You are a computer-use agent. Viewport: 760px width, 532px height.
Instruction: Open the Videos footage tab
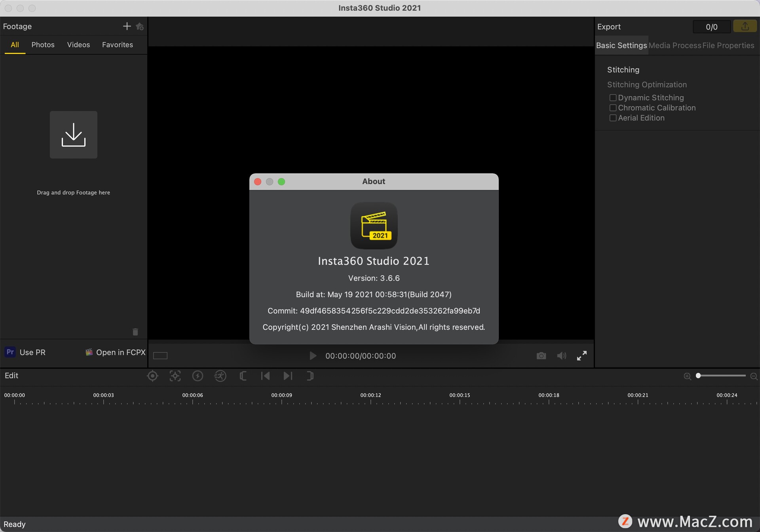pyautogui.click(x=78, y=45)
